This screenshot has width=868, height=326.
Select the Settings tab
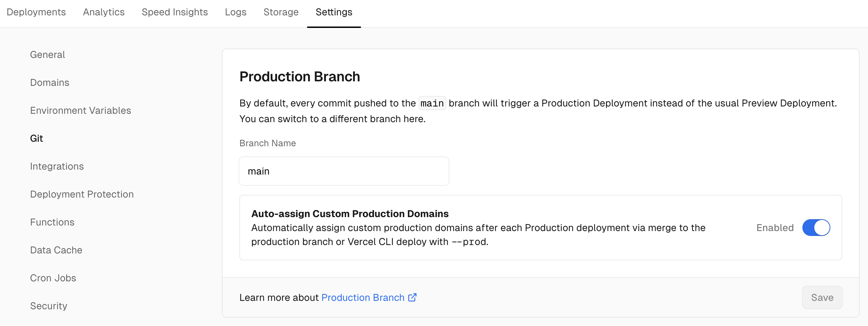coord(334,12)
